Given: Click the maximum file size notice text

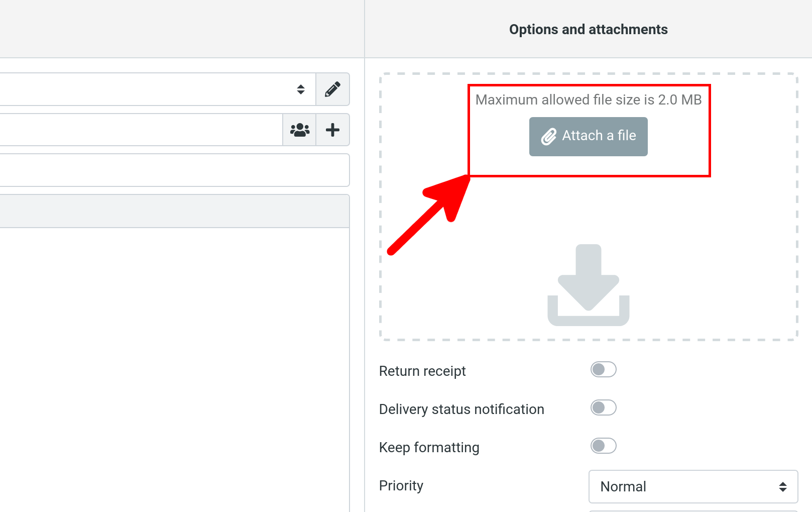Looking at the screenshot, I should 588,99.
